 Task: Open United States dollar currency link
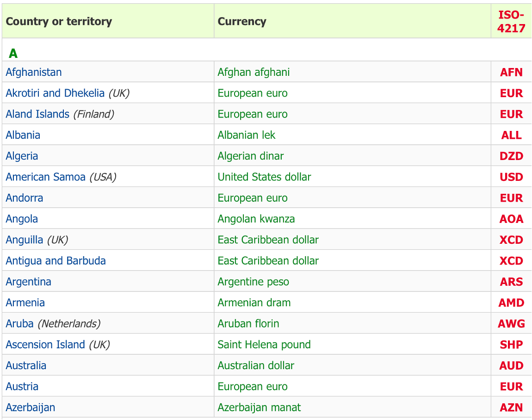(x=264, y=177)
